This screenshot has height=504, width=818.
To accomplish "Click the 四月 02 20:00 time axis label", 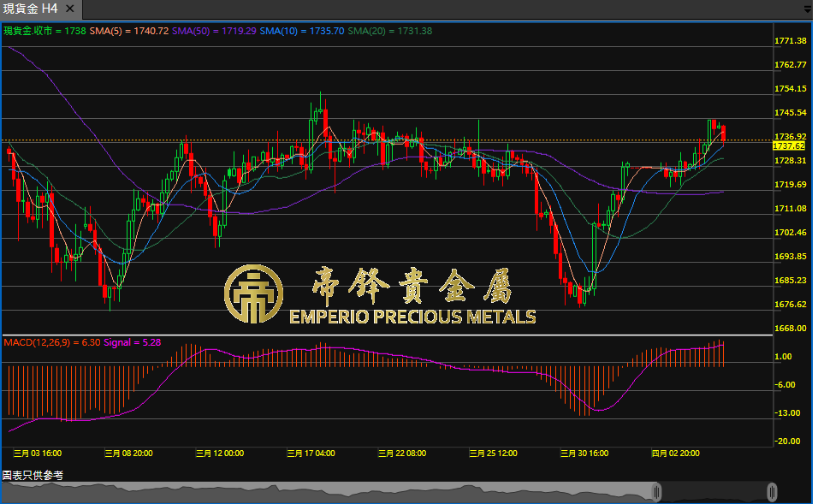I will tap(676, 454).
